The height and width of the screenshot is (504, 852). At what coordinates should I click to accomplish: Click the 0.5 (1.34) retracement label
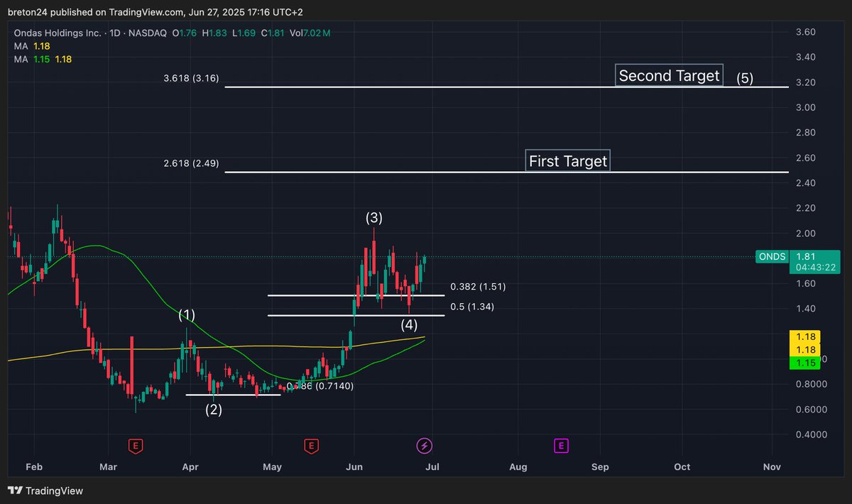[471, 307]
